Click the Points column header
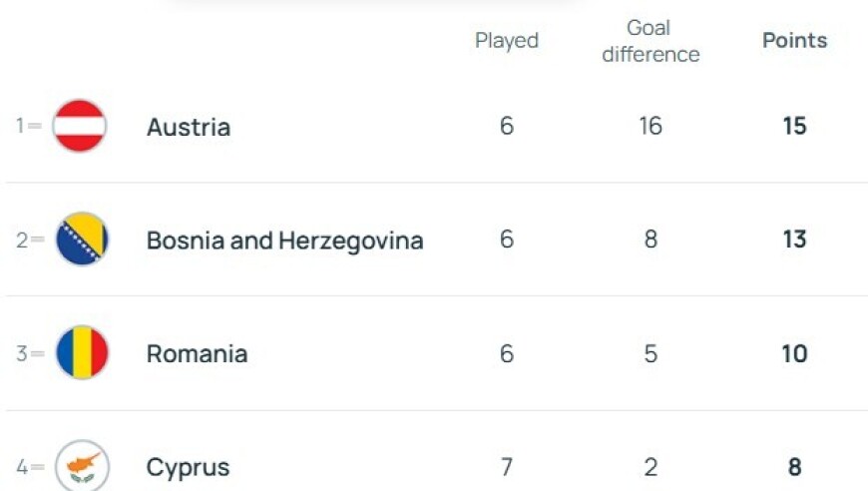868x491 pixels. 794,41
